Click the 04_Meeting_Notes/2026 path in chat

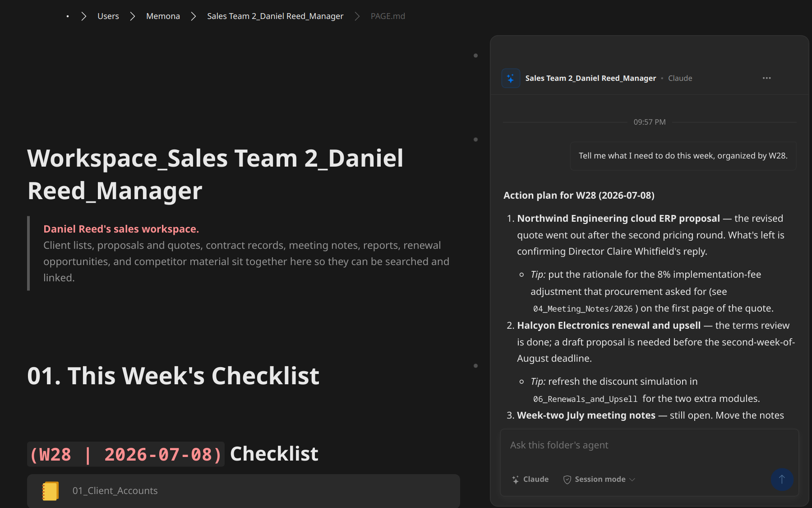click(583, 309)
